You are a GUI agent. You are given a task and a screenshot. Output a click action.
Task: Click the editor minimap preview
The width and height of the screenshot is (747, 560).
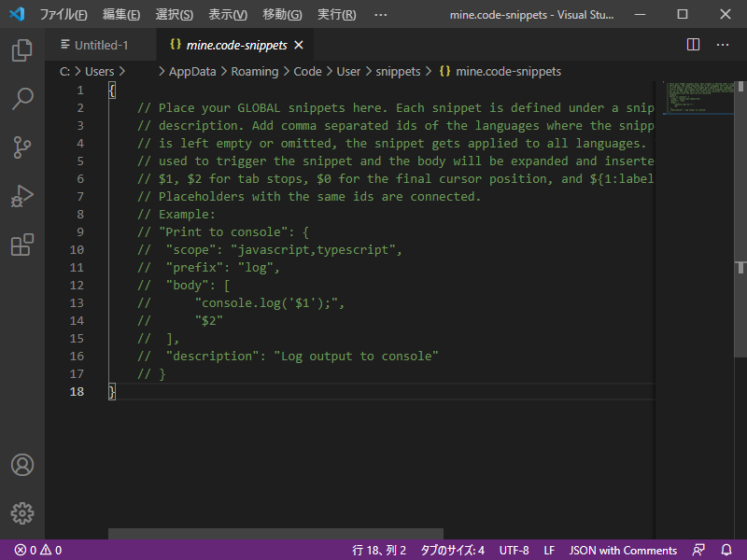click(698, 98)
